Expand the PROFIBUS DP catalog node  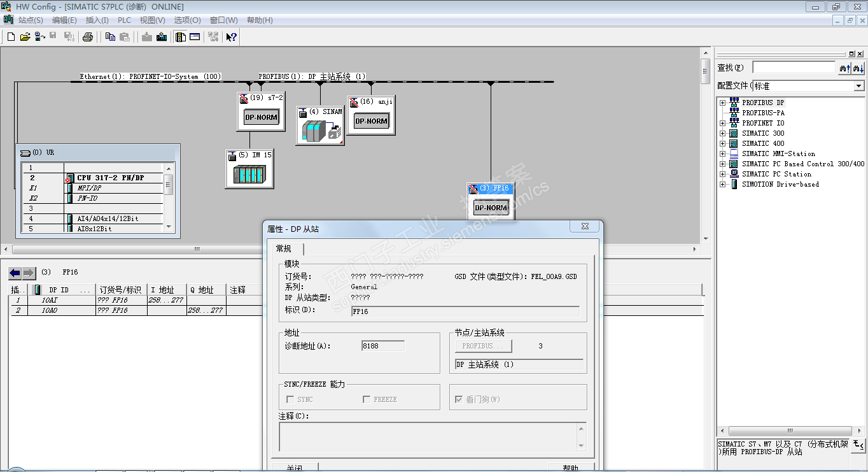(722, 103)
